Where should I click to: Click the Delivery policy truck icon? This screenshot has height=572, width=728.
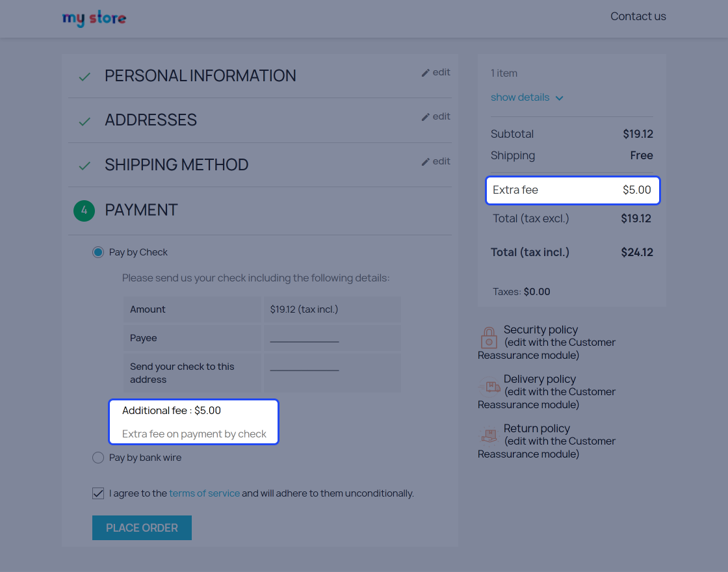[x=489, y=387]
